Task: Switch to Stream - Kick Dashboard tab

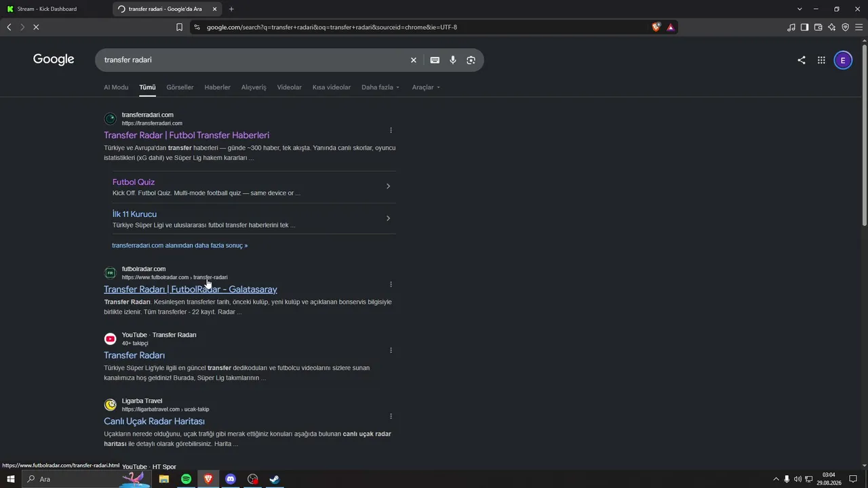Action: click(54, 9)
